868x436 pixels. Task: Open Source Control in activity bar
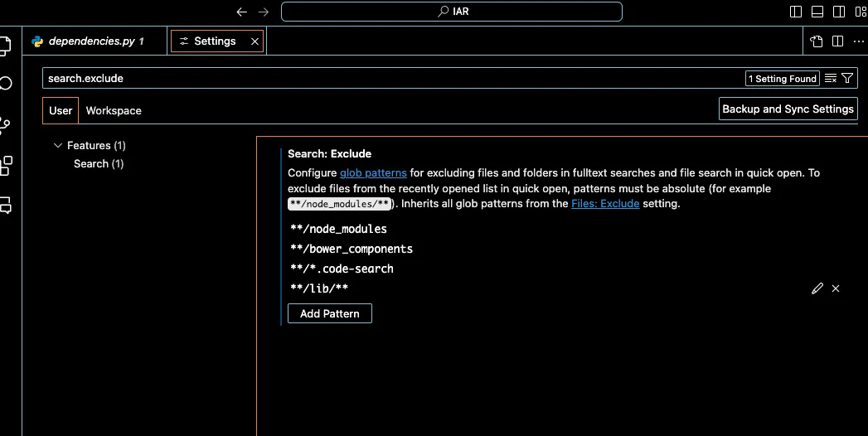pos(5,126)
